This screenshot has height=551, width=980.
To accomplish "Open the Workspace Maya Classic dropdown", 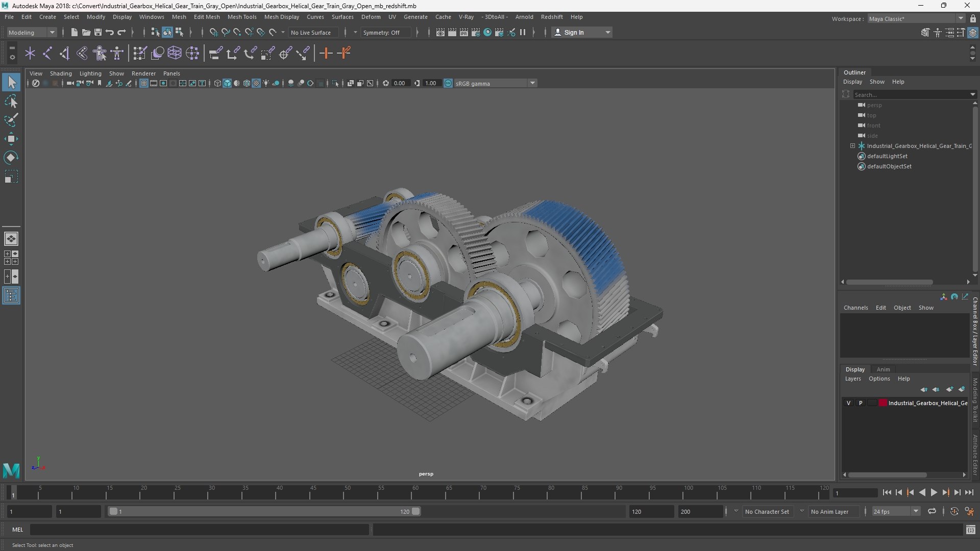I will point(916,19).
